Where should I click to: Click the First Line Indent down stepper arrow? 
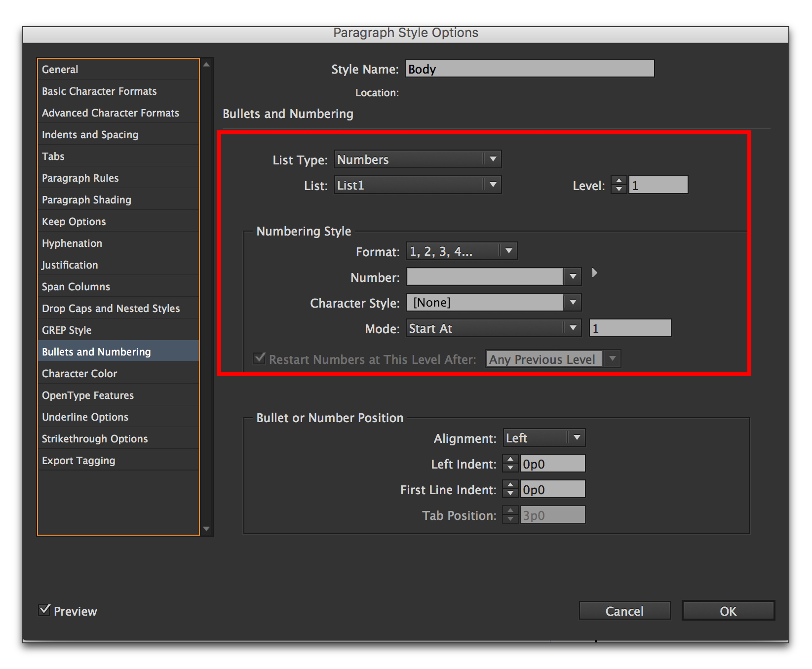pyautogui.click(x=510, y=493)
